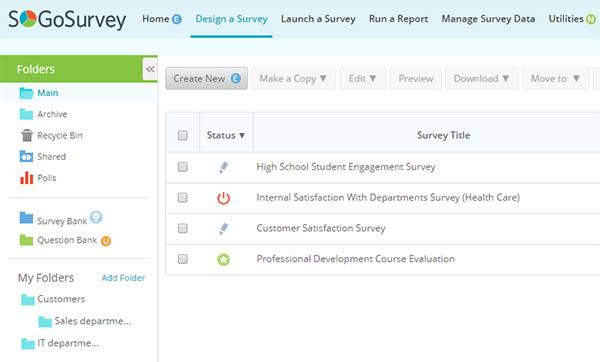The width and height of the screenshot is (600, 362).
Task: Open Professional Development Course Evaluation
Action: click(355, 259)
